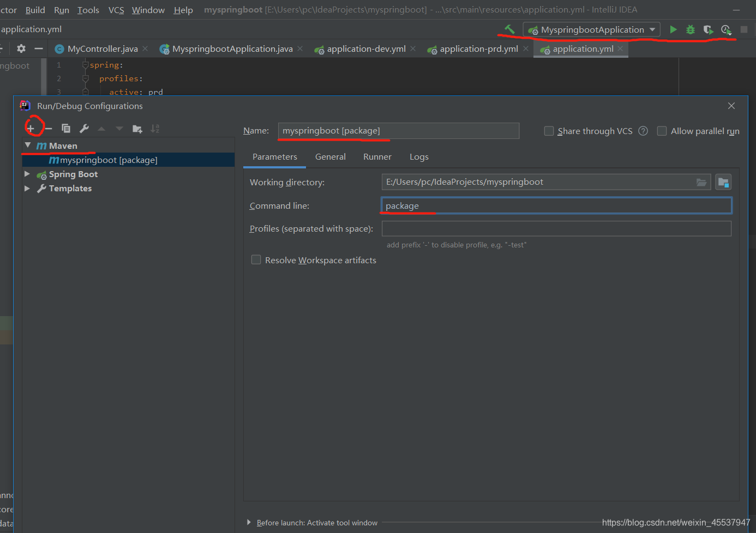Open the Tools menu

(88, 10)
